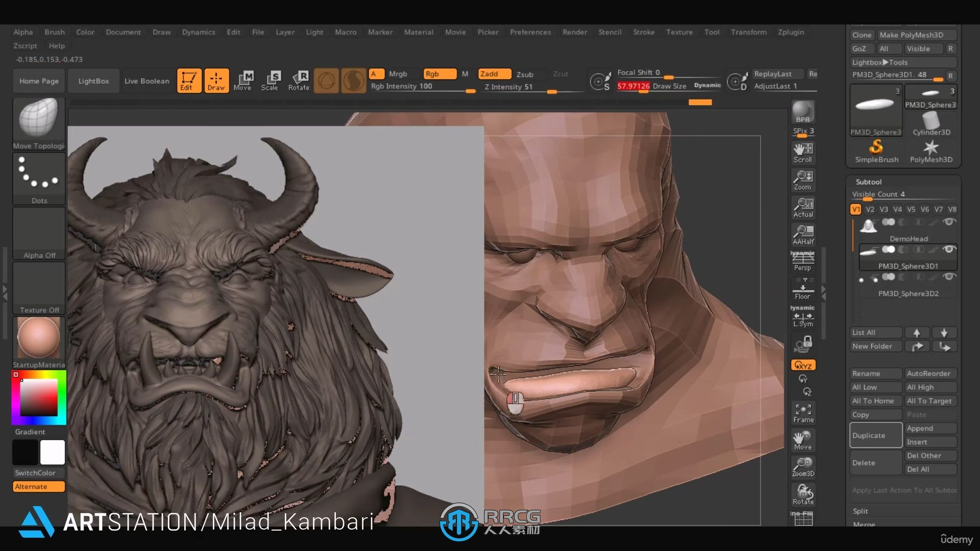Image resolution: width=980 pixels, height=551 pixels.
Task: Open the Render top menu
Action: point(575,32)
